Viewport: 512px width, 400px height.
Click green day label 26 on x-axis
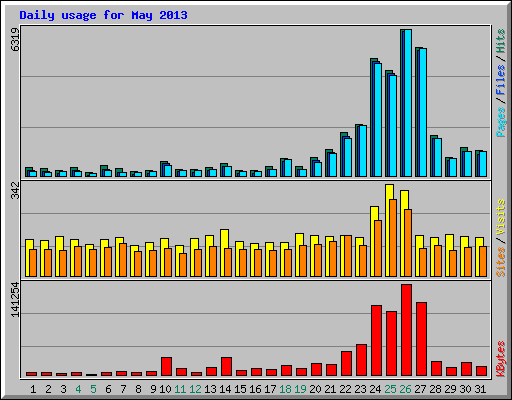pos(405,389)
